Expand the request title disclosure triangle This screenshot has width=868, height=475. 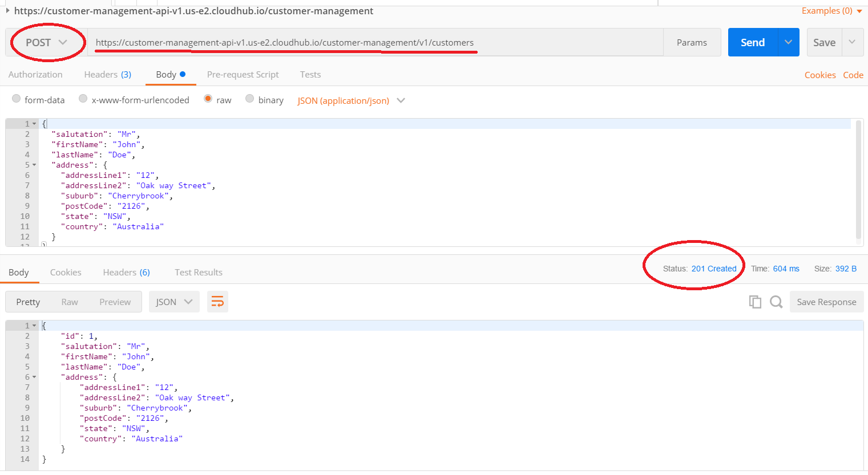pos(7,10)
